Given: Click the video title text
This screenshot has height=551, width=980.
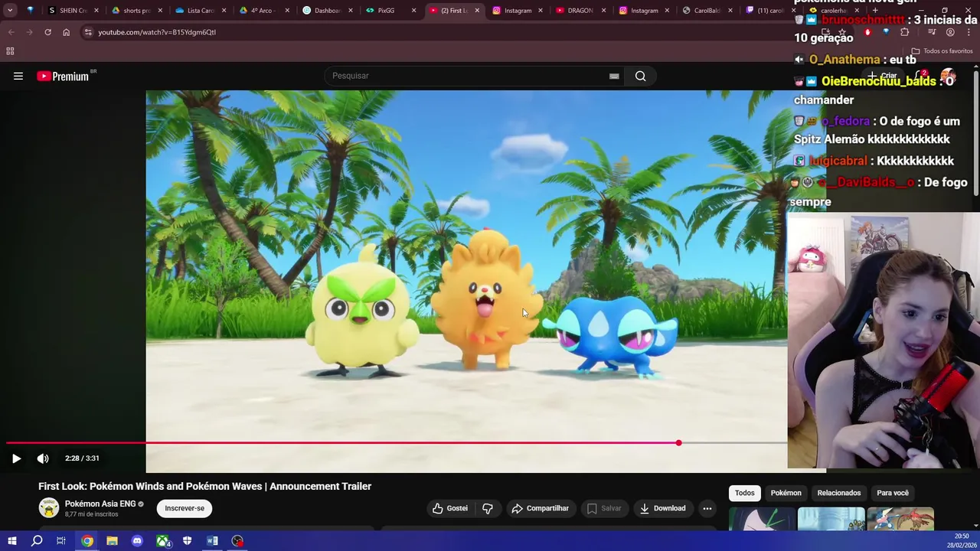Looking at the screenshot, I should (204, 487).
